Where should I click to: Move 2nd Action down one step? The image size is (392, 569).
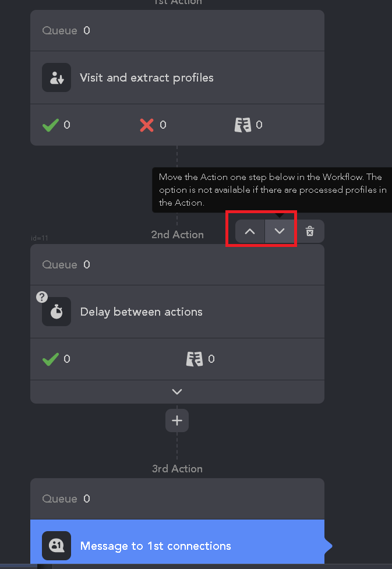(280, 231)
